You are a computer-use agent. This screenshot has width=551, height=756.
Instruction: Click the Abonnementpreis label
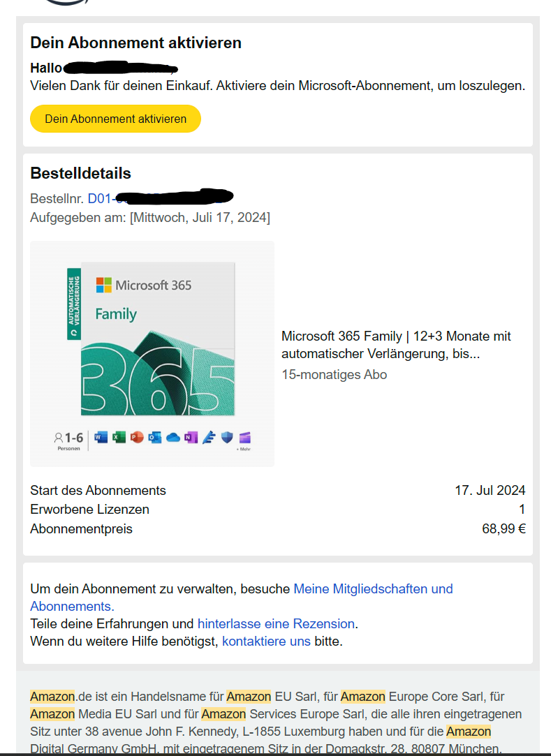point(81,529)
